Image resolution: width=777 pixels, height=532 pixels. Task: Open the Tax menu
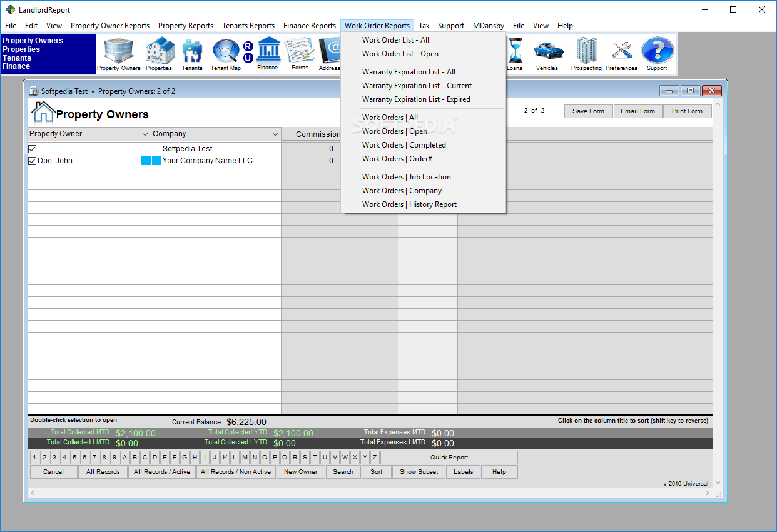point(424,26)
